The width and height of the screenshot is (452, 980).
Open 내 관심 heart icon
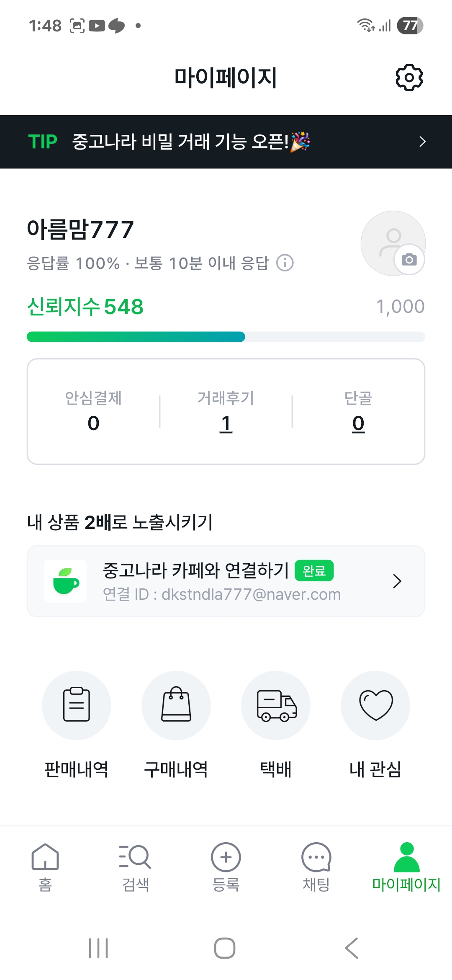click(375, 705)
